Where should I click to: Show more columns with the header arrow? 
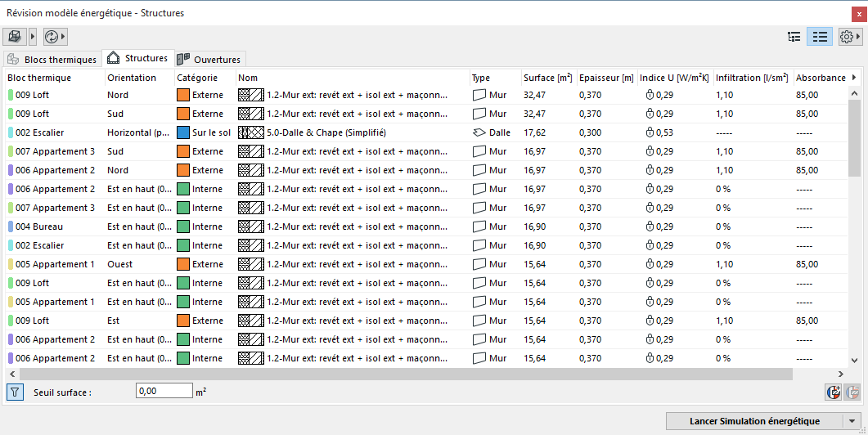point(854,78)
